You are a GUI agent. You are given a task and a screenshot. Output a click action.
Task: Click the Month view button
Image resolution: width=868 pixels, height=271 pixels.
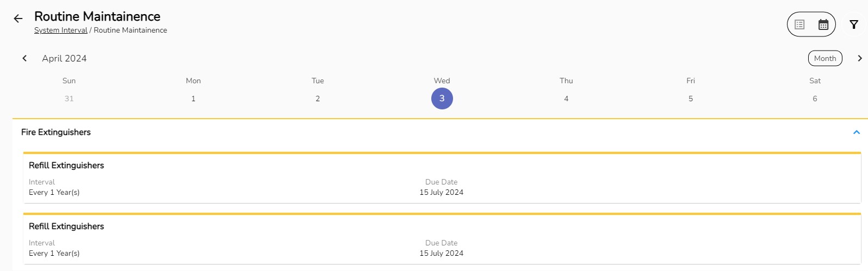[x=824, y=58]
